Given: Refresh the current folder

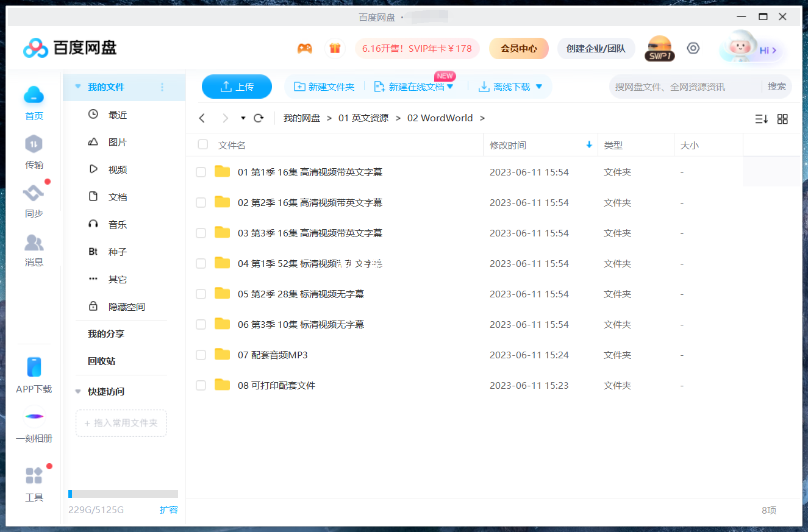Looking at the screenshot, I should click(258, 118).
